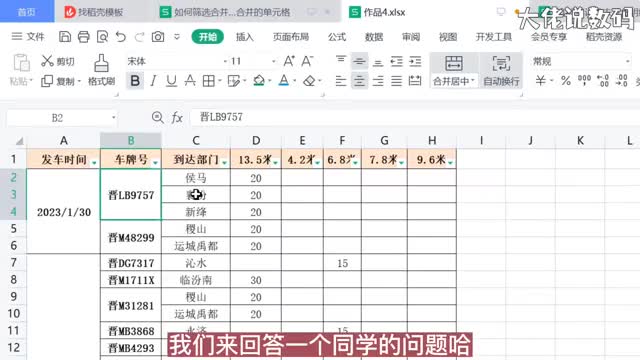Open the 文件 menu

tap(28, 37)
